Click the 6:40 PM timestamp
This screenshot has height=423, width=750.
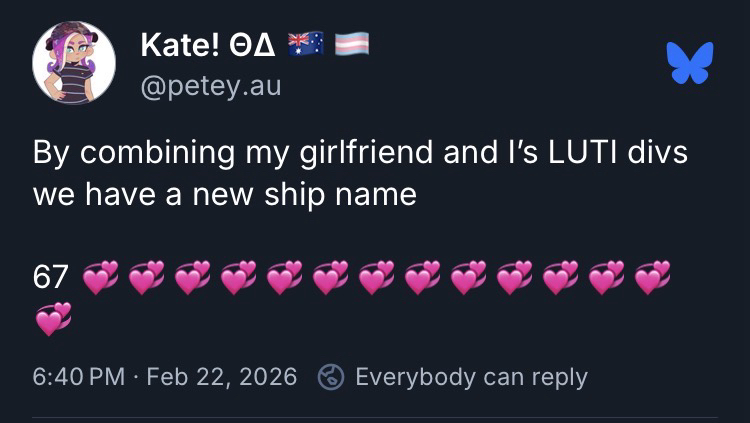point(79,377)
